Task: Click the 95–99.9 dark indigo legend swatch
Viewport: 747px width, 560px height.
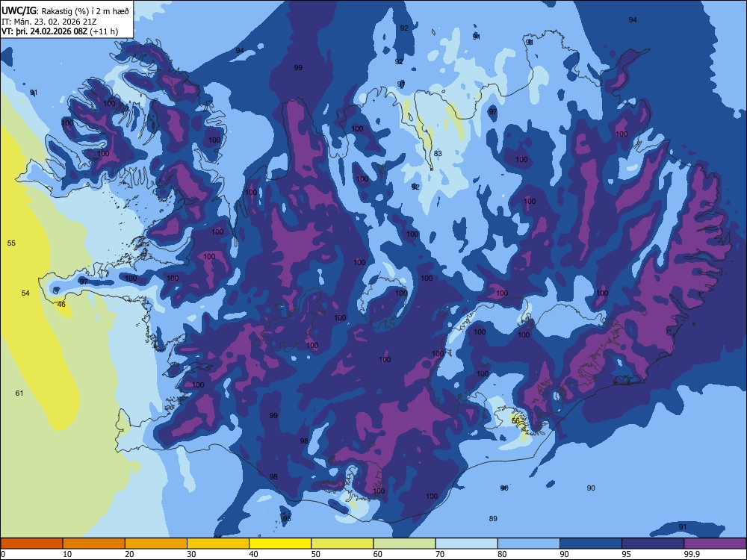Action: click(x=653, y=544)
